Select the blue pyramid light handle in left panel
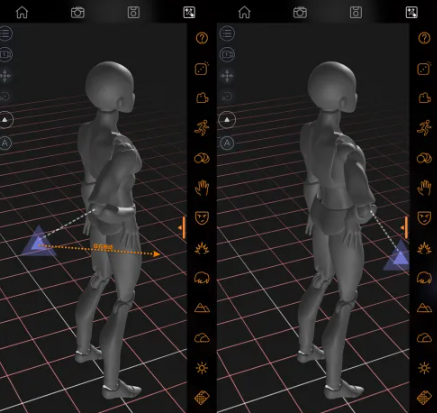 (38, 241)
